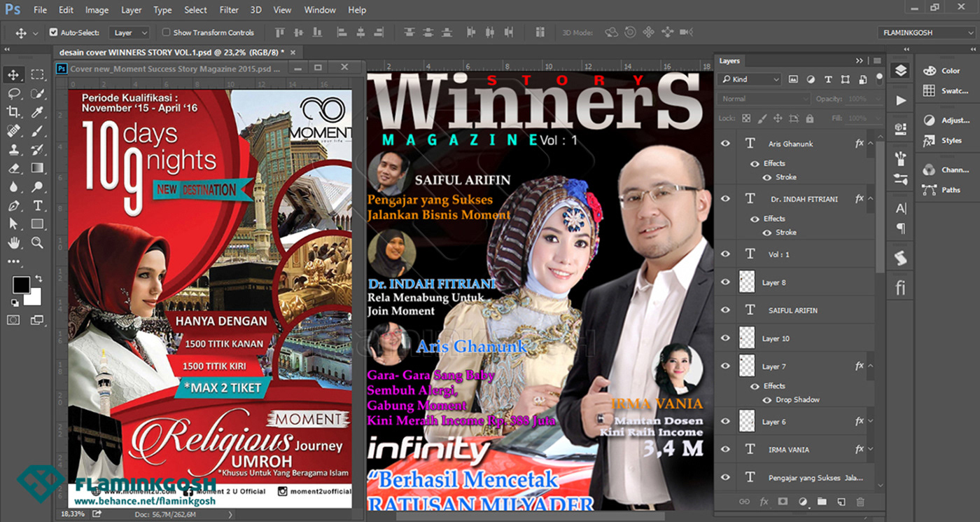Select the Zoom tool
Viewport: 980px width, 522px height.
pos(37,243)
